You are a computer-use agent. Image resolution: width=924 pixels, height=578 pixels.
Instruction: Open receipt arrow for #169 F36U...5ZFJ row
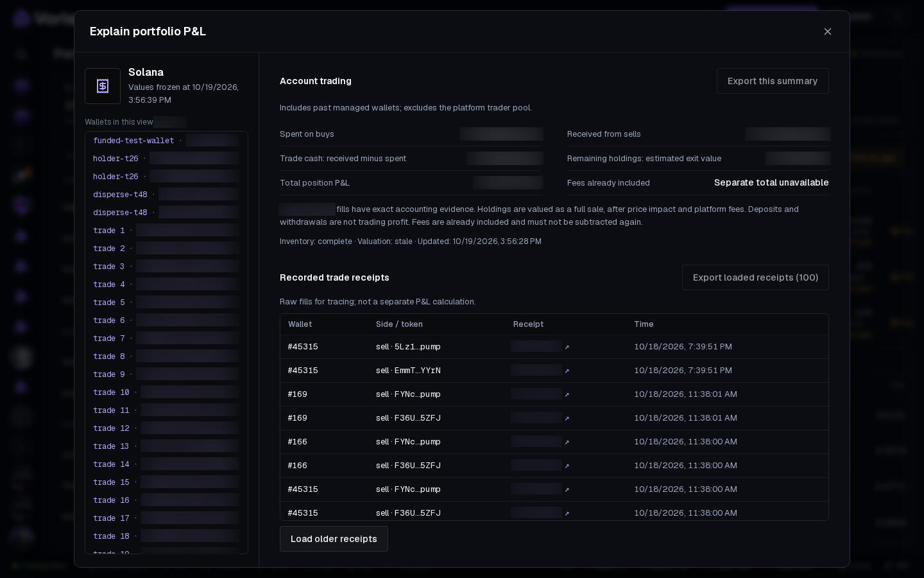567,418
